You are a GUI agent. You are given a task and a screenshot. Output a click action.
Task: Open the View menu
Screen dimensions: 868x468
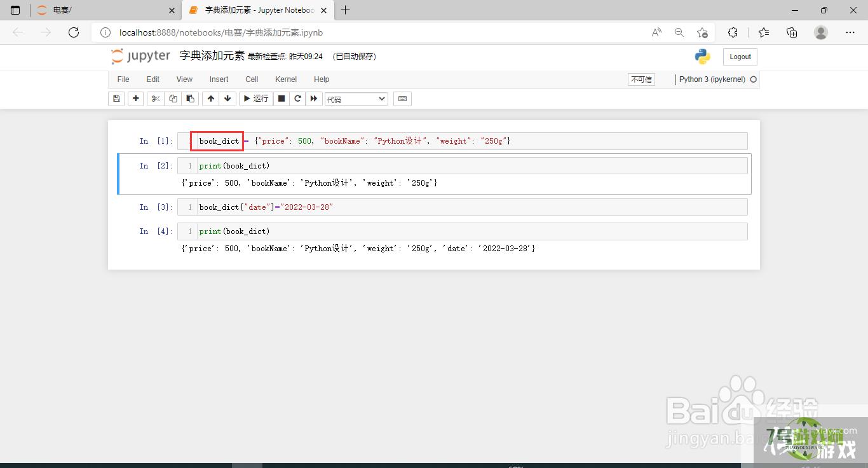[x=184, y=79]
